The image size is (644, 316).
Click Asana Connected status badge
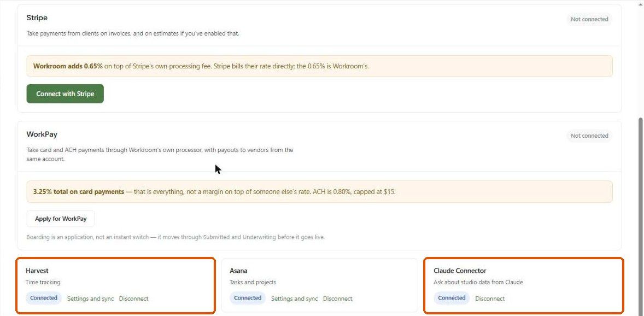click(248, 298)
